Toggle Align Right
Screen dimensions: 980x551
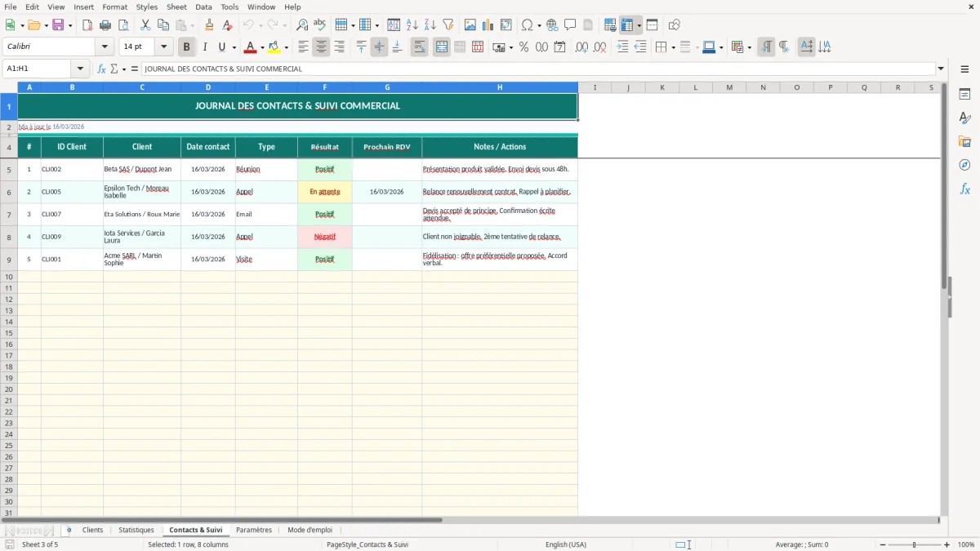tap(340, 47)
